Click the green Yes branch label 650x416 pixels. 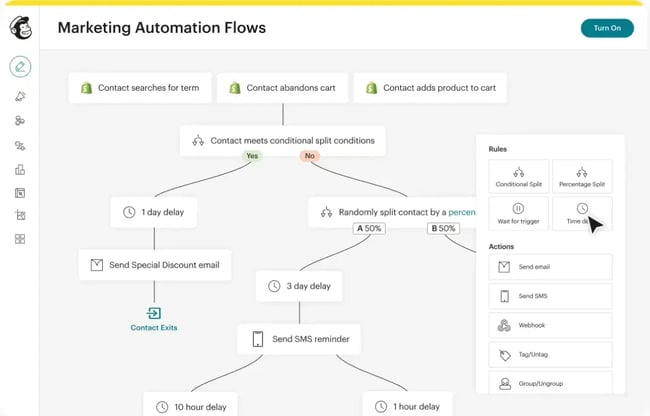coord(252,156)
